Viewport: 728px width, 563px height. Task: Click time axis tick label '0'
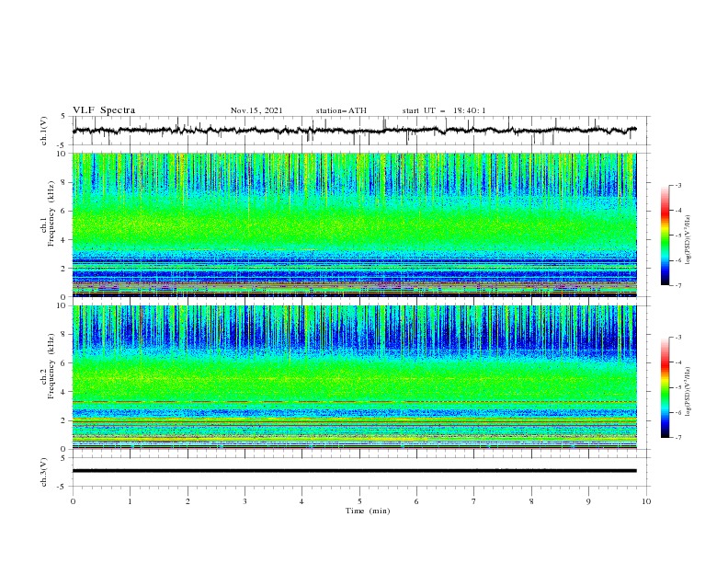click(73, 501)
